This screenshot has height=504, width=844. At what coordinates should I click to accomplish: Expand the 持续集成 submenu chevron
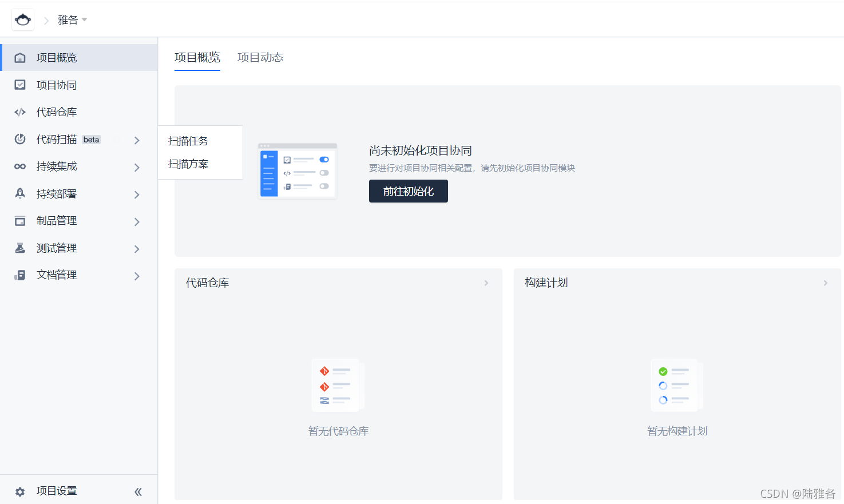point(137,168)
